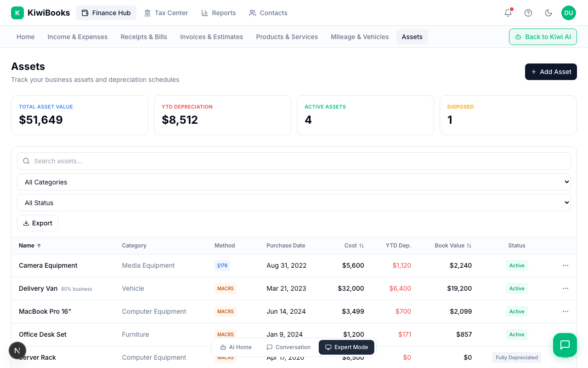588x368 pixels.
Task: Click the help question mark icon
Action: click(x=528, y=13)
